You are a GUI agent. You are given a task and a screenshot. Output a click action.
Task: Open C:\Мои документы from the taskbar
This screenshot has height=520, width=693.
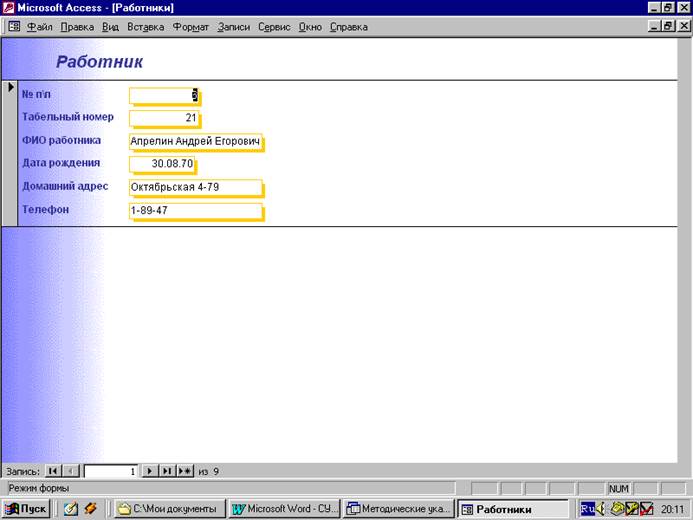tap(167, 508)
